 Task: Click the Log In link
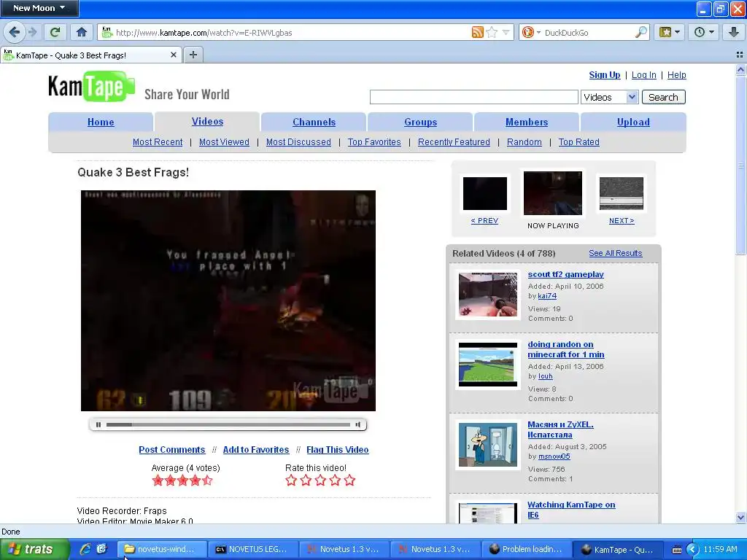pyautogui.click(x=643, y=75)
